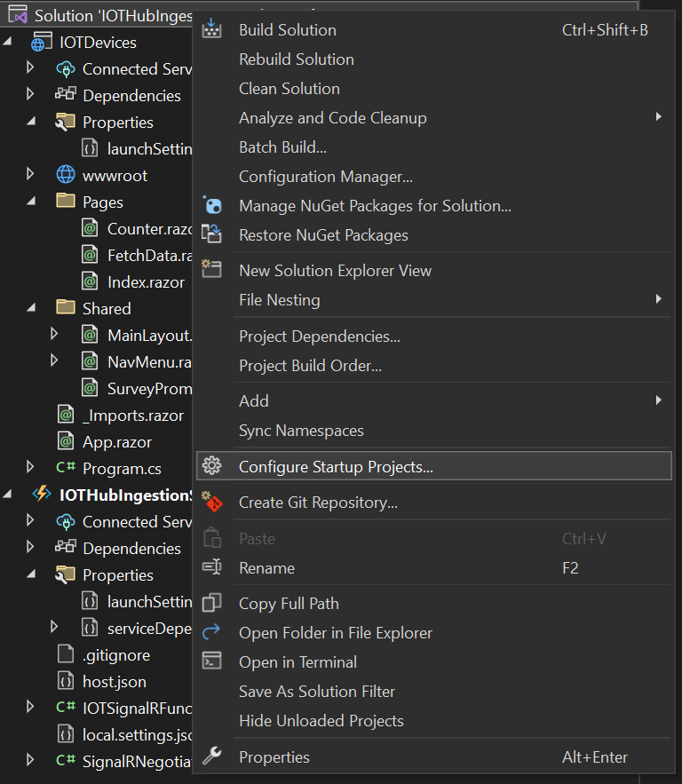Click the host.json file icon
Image resolution: width=682 pixels, height=784 pixels.
(66, 681)
